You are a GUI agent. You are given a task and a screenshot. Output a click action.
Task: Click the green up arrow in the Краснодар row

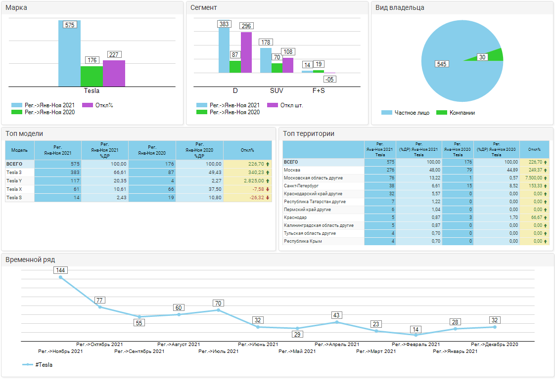point(546,218)
